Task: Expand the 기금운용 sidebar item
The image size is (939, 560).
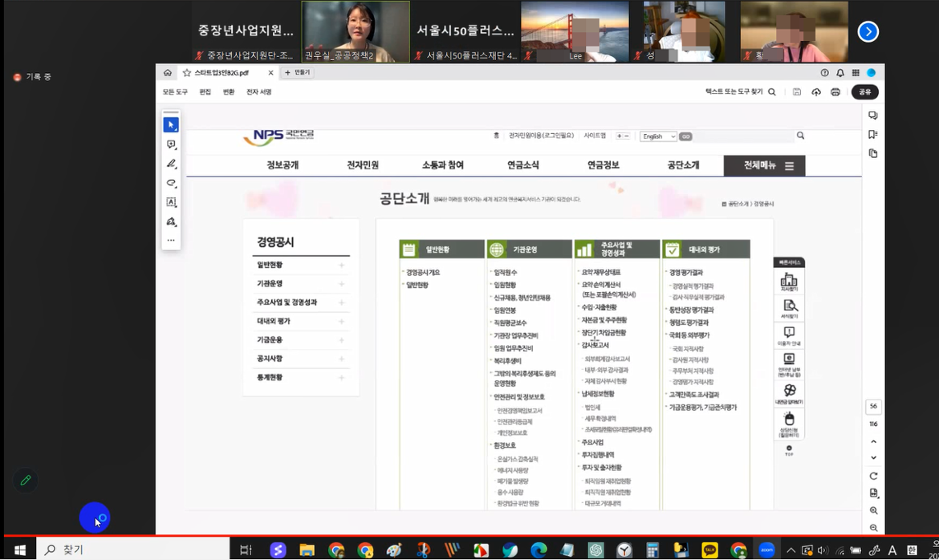Action: pos(341,340)
